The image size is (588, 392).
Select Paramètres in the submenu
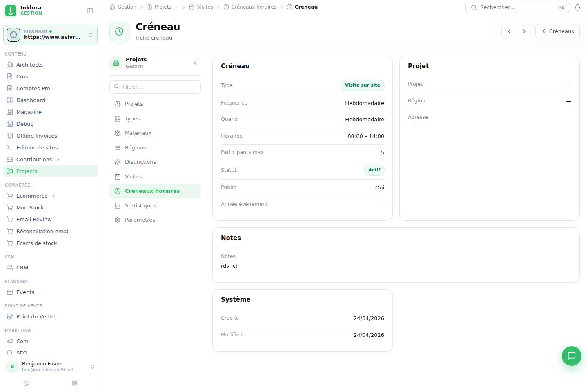tap(155, 220)
